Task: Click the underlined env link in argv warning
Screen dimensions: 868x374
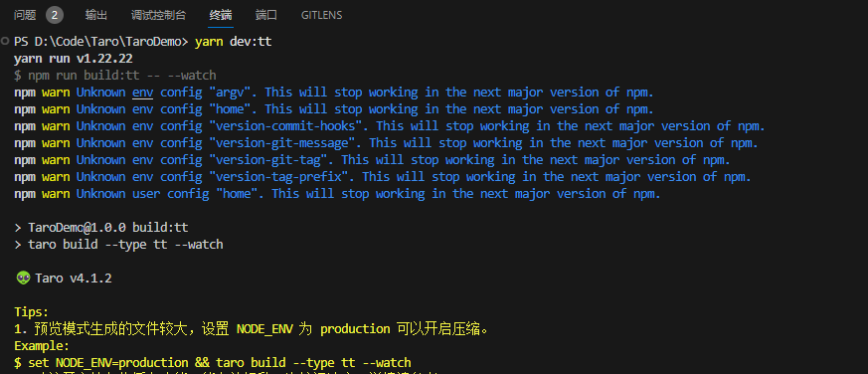Action: point(143,93)
